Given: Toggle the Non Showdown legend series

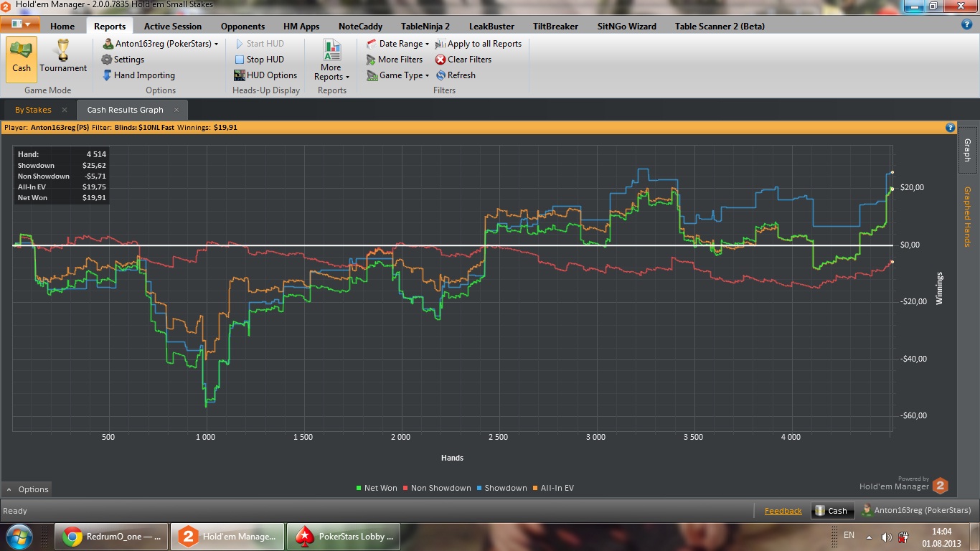Looking at the screenshot, I should point(437,488).
